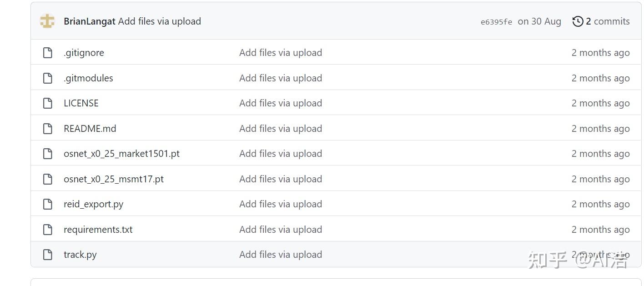This screenshot has height=286, width=644.
Task: Click the file icon beside reid_export.py
Action: (x=48, y=204)
